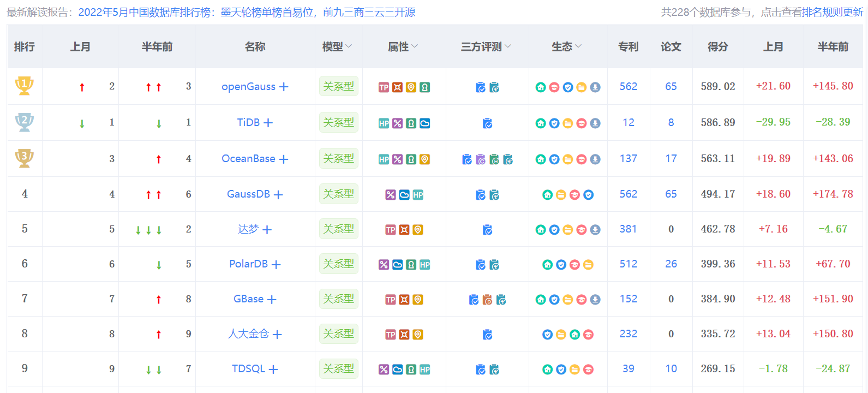Viewport: 868px width, 393px height.
Task: Click the purple distributed icon in GaussDB row
Action: tap(391, 195)
